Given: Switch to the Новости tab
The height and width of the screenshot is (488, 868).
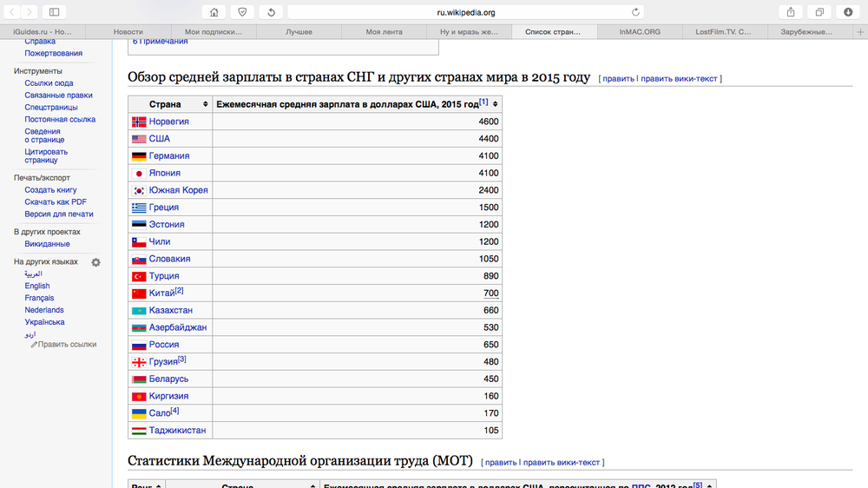Looking at the screenshot, I should point(128,32).
